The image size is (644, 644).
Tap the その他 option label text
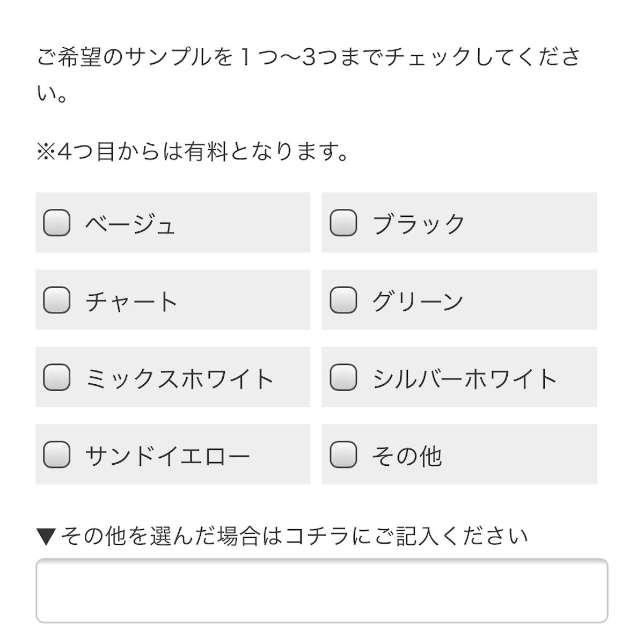(x=407, y=456)
